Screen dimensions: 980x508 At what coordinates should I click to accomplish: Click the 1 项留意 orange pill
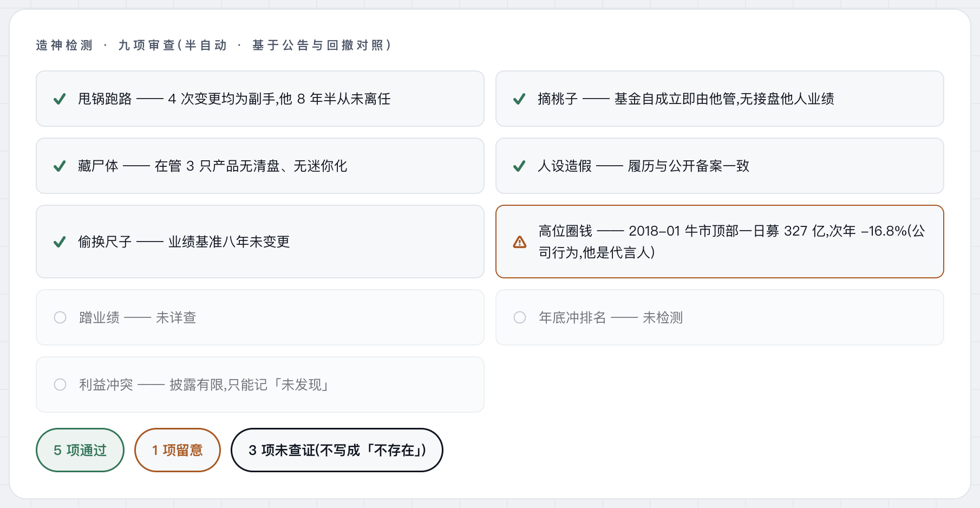[x=178, y=450]
